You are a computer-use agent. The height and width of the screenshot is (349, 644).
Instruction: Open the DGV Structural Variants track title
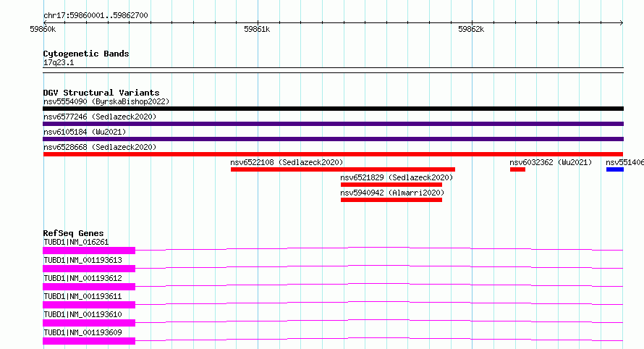(x=101, y=93)
